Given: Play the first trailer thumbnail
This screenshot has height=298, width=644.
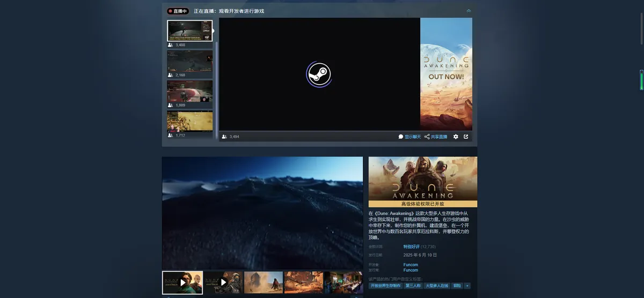Looking at the screenshot, I should [182, 282].
